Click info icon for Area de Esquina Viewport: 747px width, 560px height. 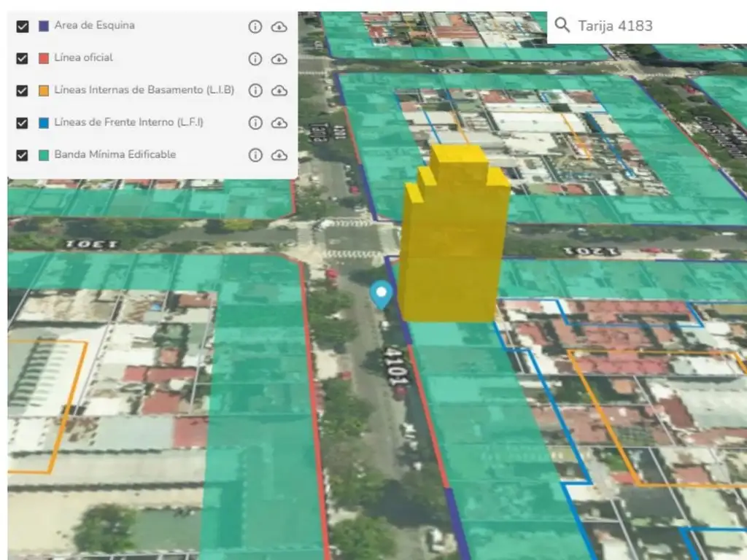[x=255, y=27]
